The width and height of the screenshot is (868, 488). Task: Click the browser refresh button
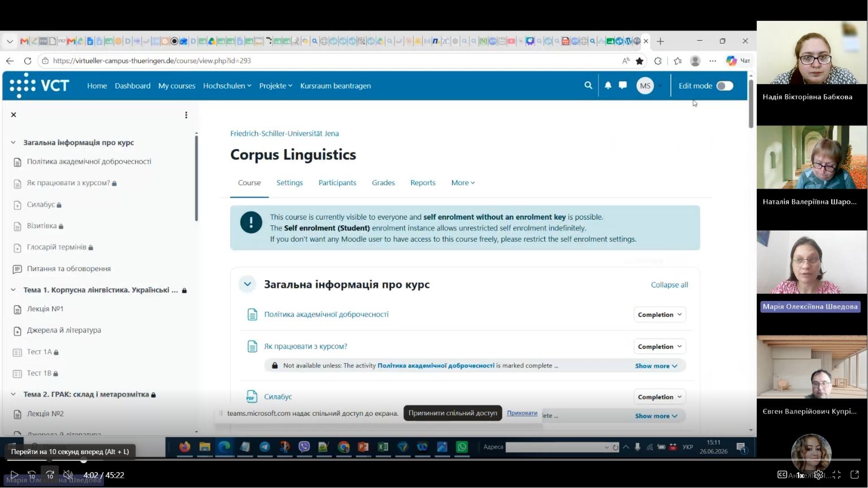coord(28,60)
